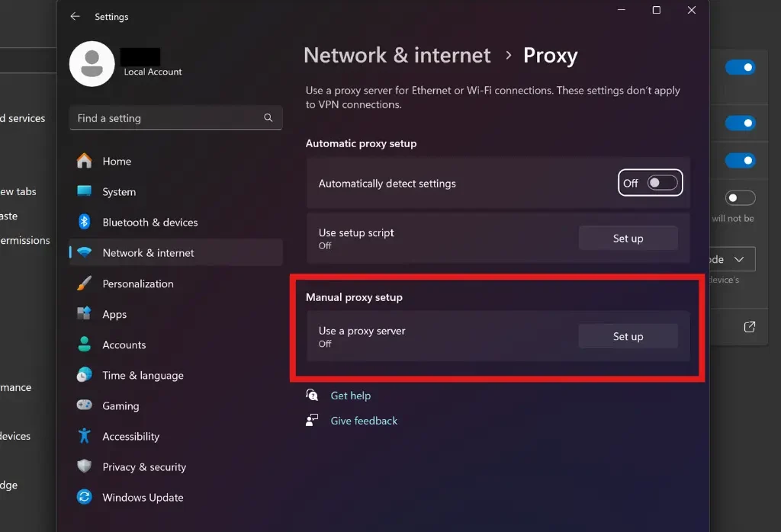Viewport: 781px width, 532px height.
Task: Click Set up for Use a proxy server
Action: pyautogui.click(x=628, y=336)
